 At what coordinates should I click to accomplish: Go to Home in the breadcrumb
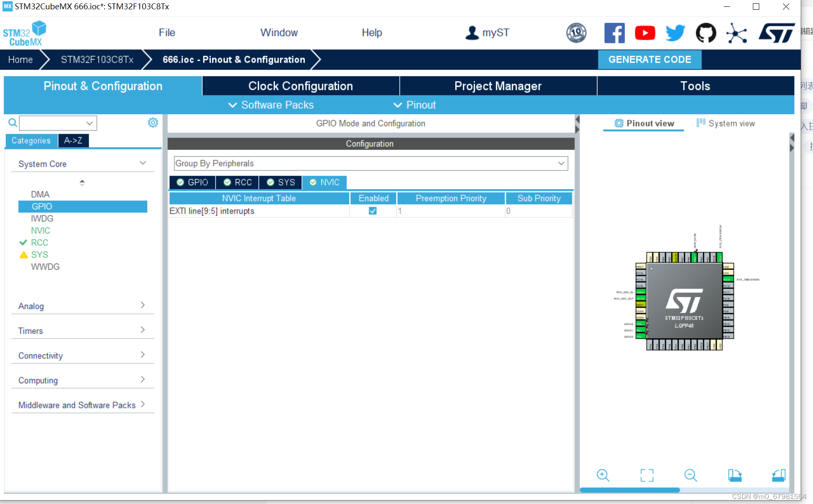[x=20, y=60]
